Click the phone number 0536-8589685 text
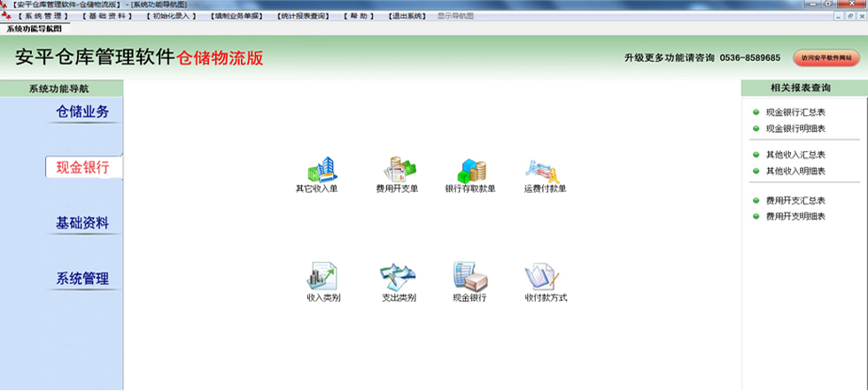The image size is (868, 392). (x=750, y=58)
